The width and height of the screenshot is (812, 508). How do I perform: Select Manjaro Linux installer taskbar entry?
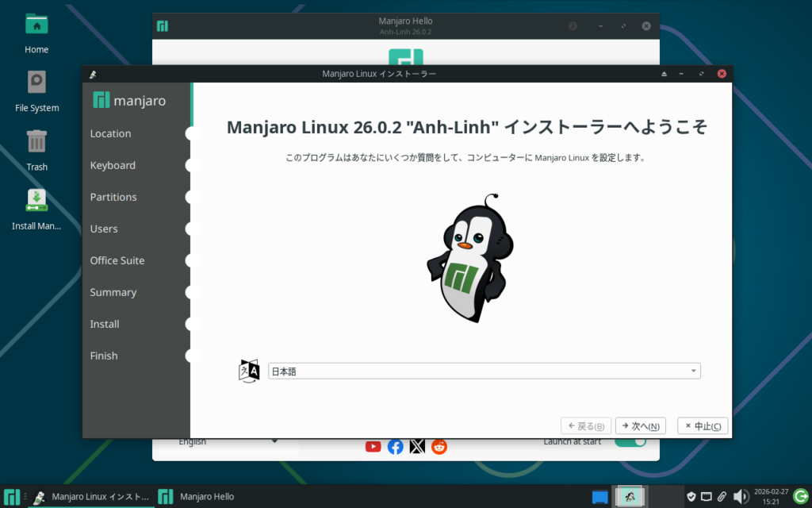[x=90, y=497]
